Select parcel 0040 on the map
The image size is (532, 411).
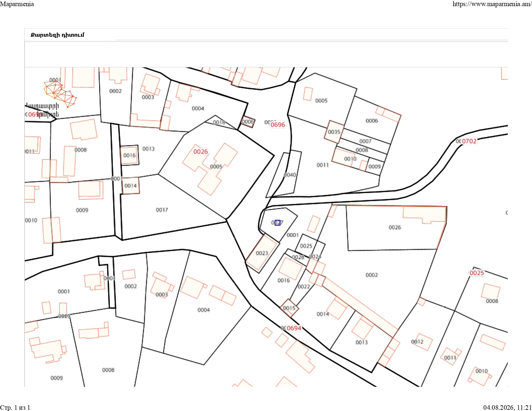click(x=290, y=175)
